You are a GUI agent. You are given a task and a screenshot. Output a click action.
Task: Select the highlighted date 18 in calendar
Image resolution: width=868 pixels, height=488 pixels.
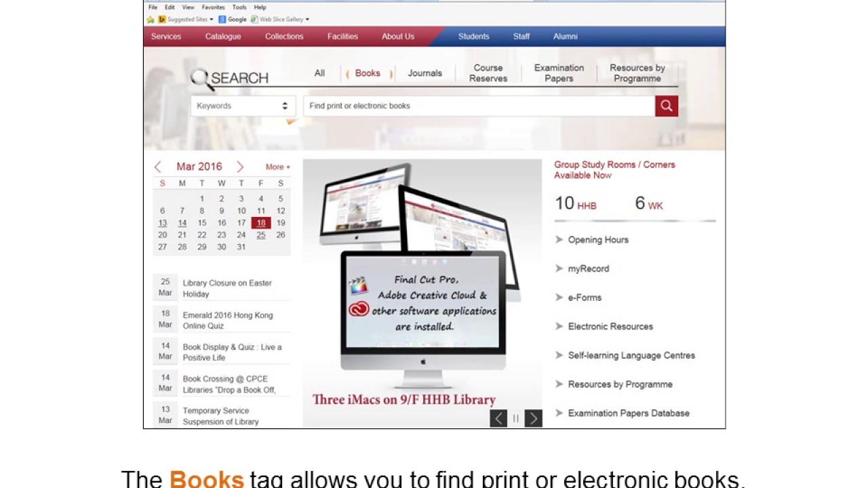pyautogui.click(x=261, y=222)
